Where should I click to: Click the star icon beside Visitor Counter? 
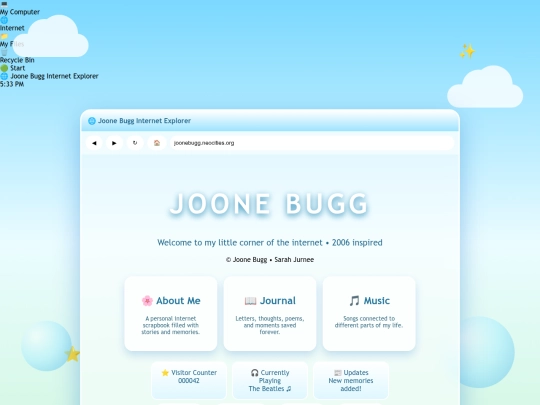coord(165,373)
